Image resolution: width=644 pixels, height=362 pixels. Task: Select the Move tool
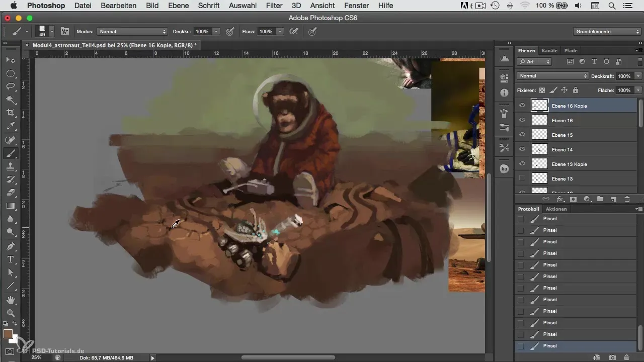point(10,60)
